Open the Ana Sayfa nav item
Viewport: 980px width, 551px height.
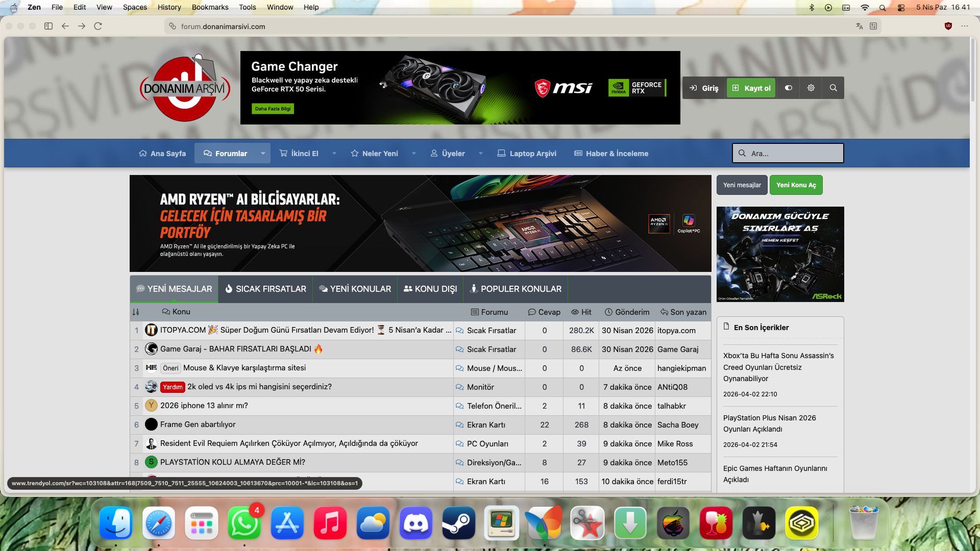(162, 153)
